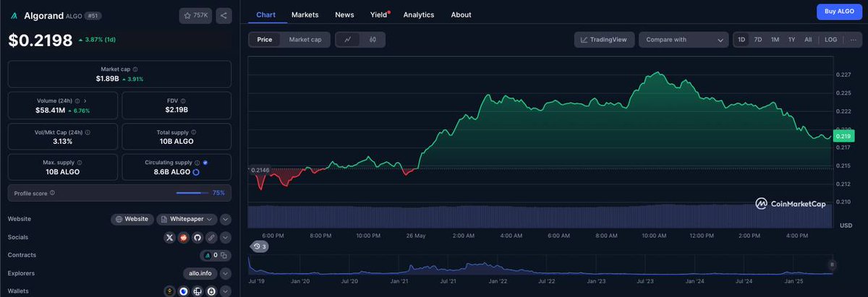Viewport: 868px width, 297px height.
Task: Select the line chart style icon
Action: tap(348, 40)
